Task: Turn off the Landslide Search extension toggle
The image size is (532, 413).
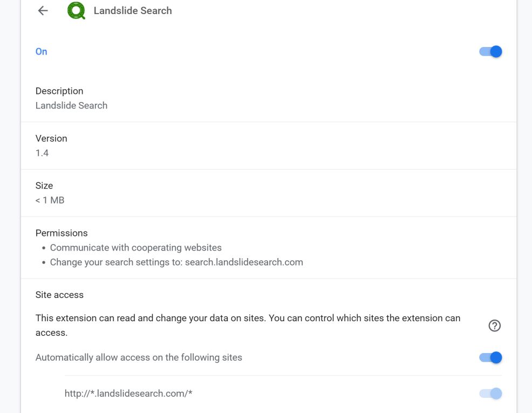Action: [490, 52]
